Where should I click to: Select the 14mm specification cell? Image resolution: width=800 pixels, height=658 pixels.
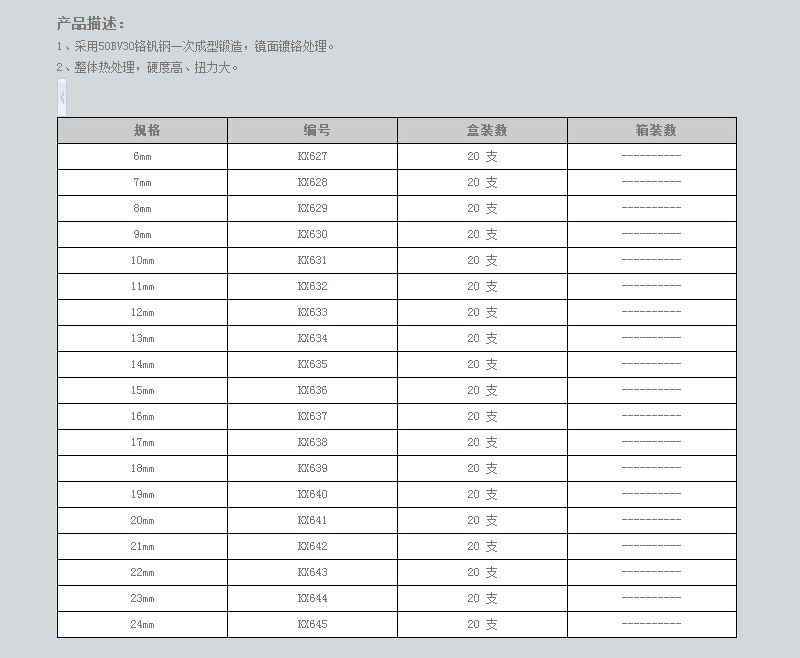pyautogui.click(x=142, y=365)
